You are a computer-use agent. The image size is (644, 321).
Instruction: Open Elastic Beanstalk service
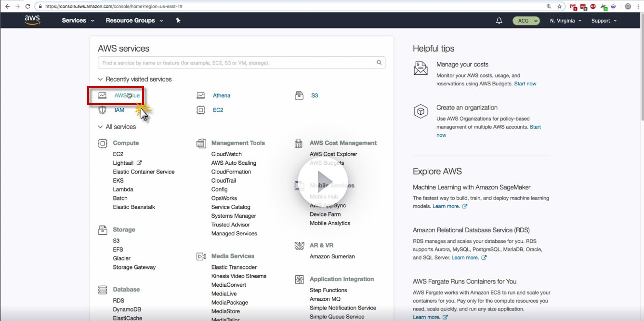(x=134, y=207)
